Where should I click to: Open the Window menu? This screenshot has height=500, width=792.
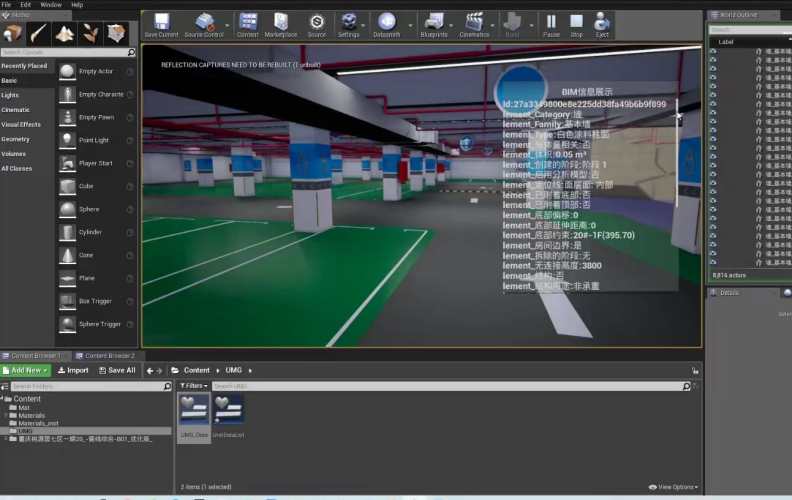pyautogui.click(x=51, y=5)
